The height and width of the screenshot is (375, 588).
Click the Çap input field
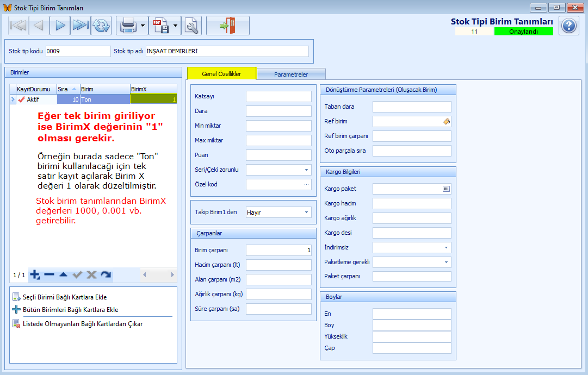tap(412, 348)
